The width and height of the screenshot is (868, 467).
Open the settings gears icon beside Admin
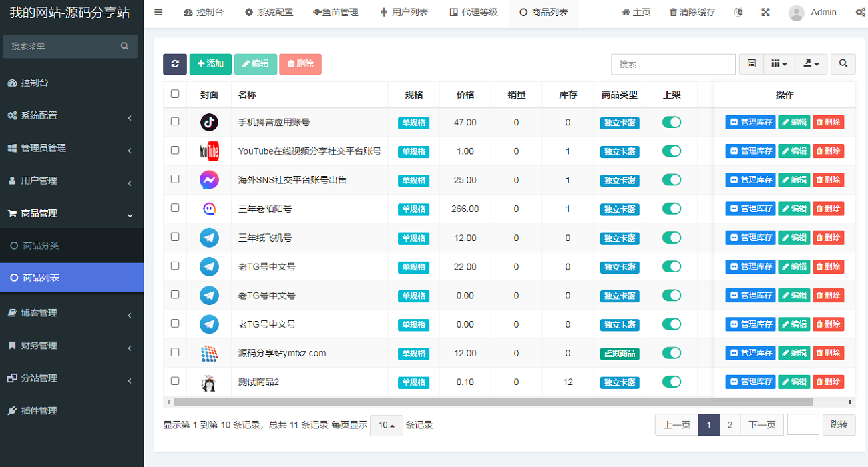(860, 12)
